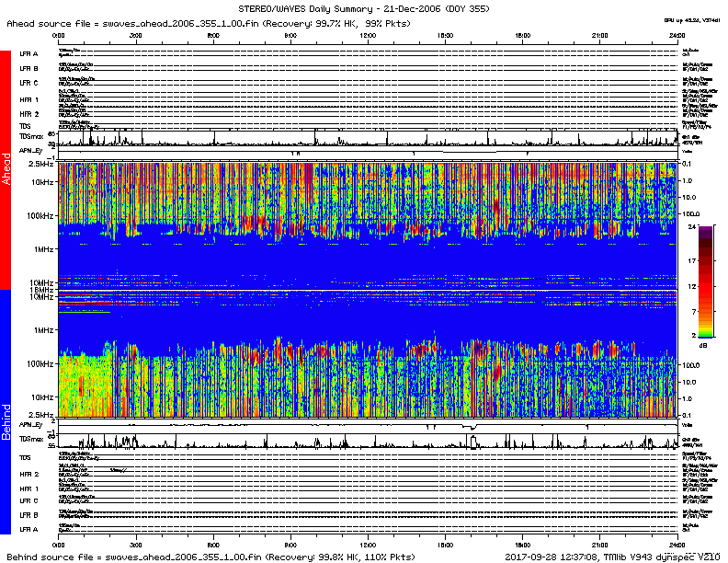Click the 6:00 label on top time axis

(x=213, y=36)
